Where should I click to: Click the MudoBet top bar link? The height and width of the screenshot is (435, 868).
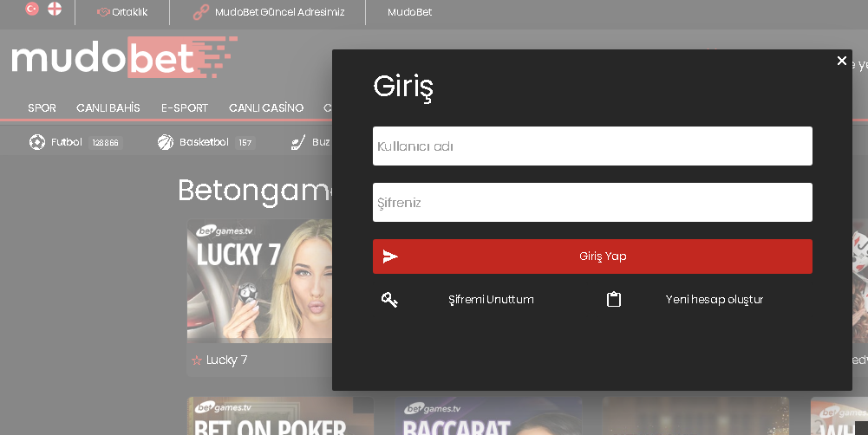(409, 12)
